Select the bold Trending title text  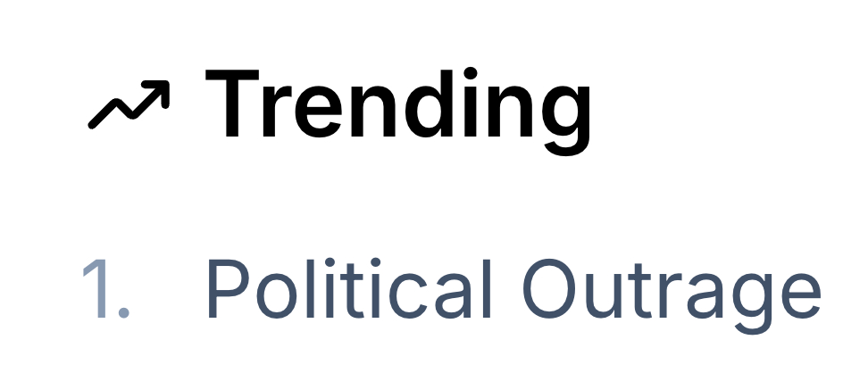397,104
